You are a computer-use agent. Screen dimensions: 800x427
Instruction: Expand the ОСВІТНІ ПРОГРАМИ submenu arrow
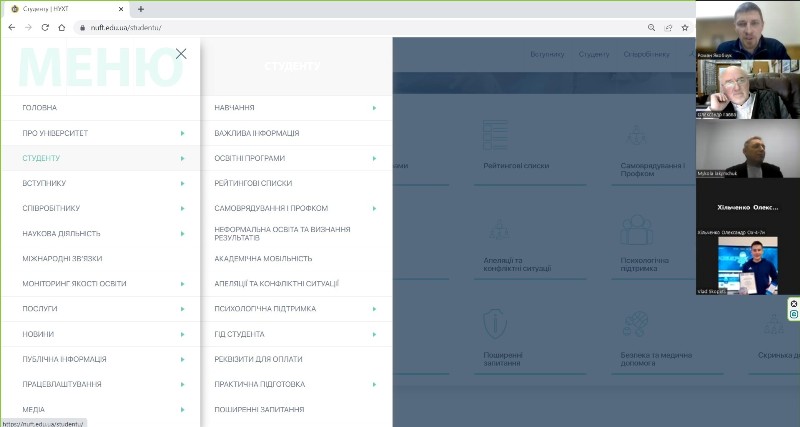[x=374, y=158]
